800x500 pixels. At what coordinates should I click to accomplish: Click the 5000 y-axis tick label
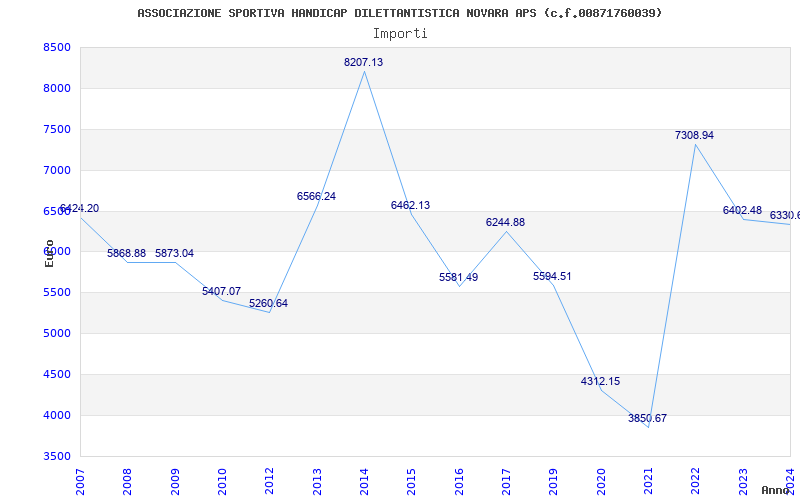coord(57,333)
